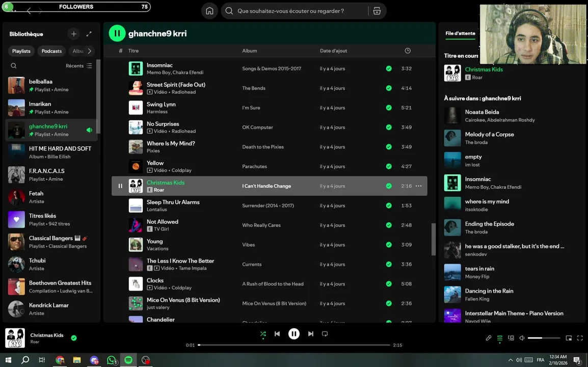Open connect to a device icon

511,338
